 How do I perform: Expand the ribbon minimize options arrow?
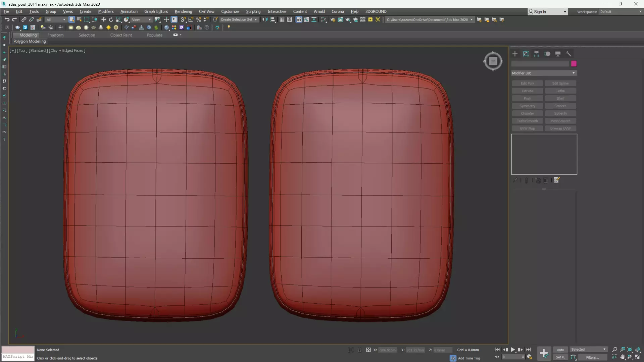(x=181, y=35)
